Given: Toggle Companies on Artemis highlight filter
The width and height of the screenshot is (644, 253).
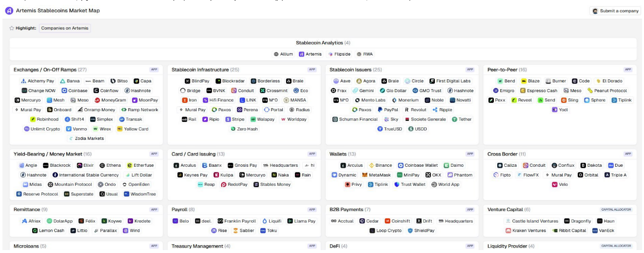Looking at the screenshot, I should click(65, 28).
